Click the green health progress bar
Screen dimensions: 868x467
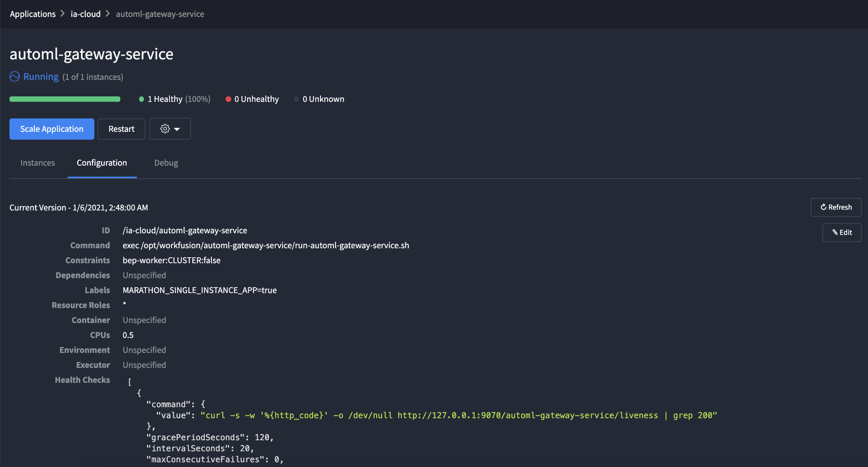click(x=65, y=99)
